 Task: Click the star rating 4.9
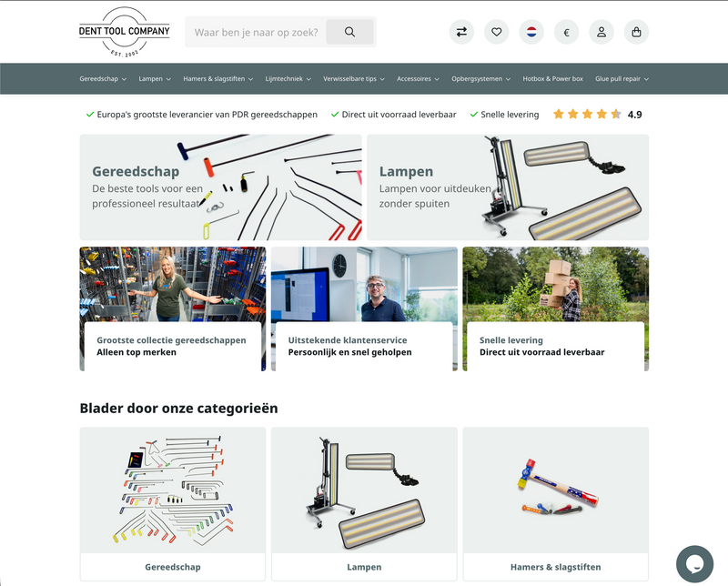[598, 115]
